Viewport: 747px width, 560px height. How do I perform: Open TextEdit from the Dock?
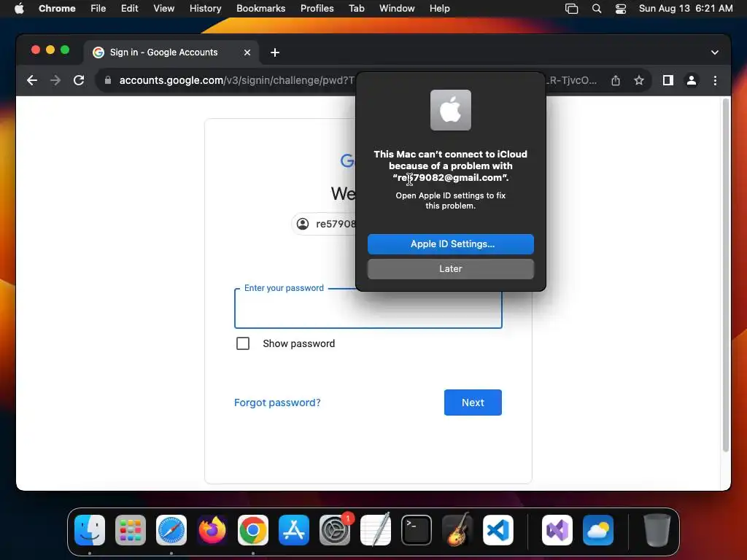(376, 530)
